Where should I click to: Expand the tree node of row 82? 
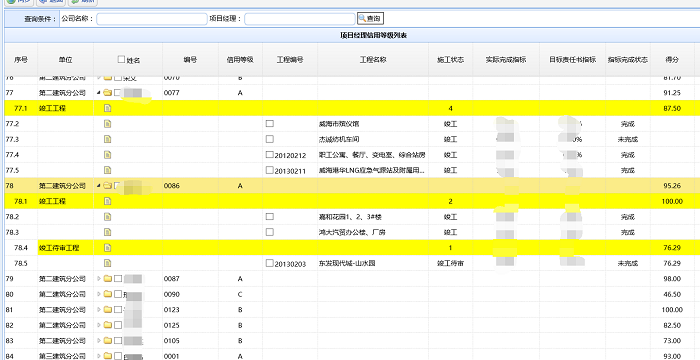99,325
